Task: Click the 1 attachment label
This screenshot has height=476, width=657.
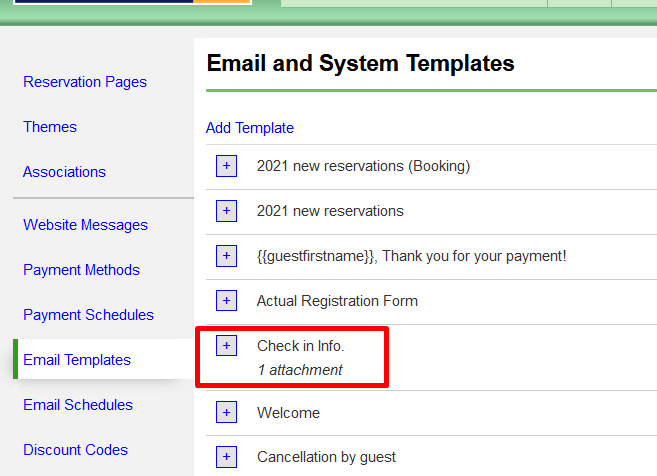Action: point(299,370)
